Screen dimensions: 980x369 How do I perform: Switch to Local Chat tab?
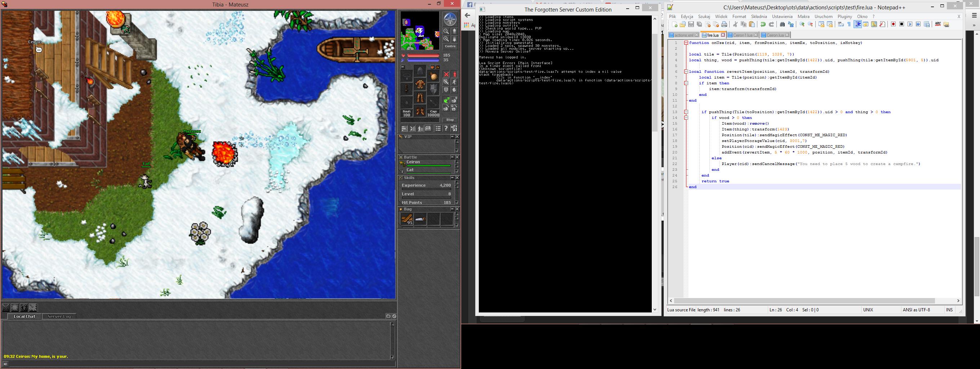pos(24,316)
